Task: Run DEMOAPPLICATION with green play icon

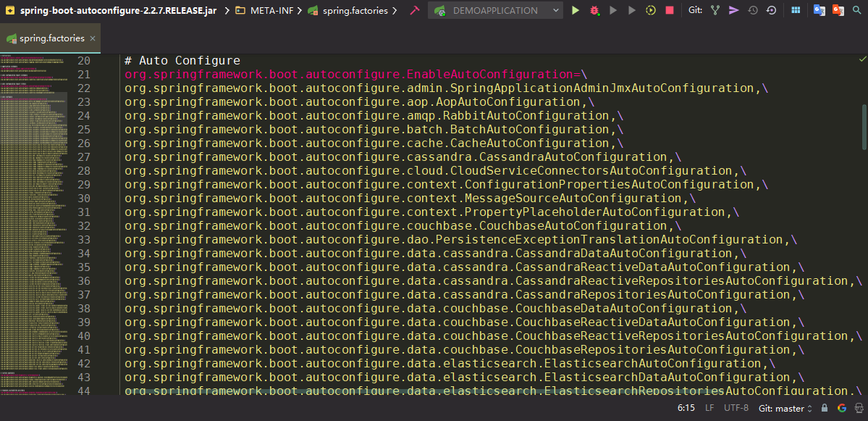Action: click(x=576, y=11)
